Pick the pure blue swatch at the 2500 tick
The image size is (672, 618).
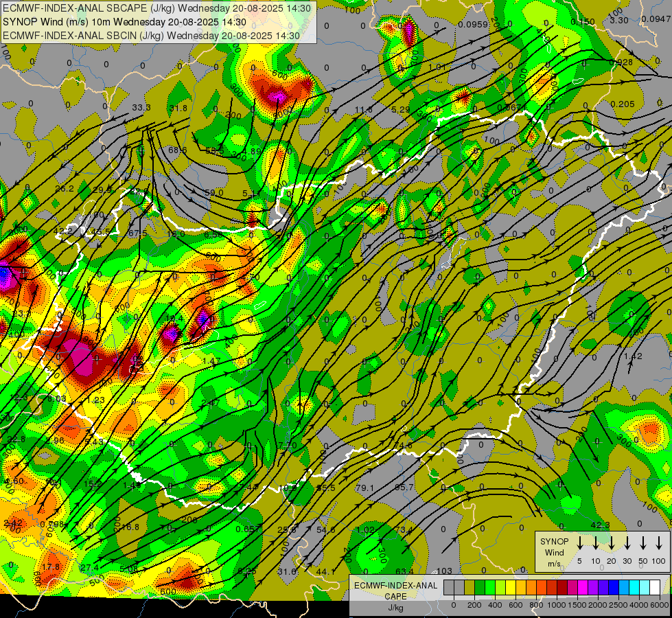click(613, 587)
